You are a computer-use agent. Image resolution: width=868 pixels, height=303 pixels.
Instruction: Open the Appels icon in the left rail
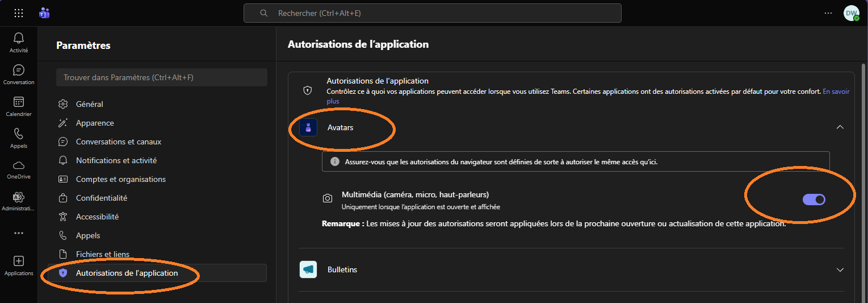19,138
